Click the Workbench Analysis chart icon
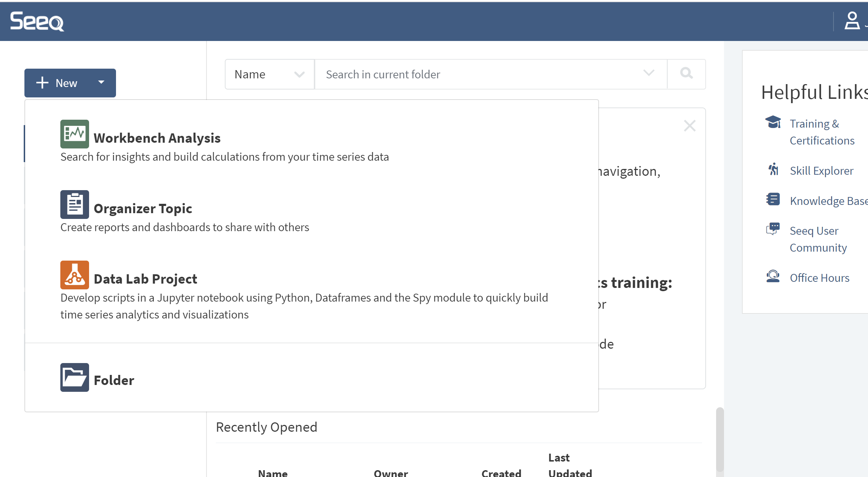 coord(74,134)
